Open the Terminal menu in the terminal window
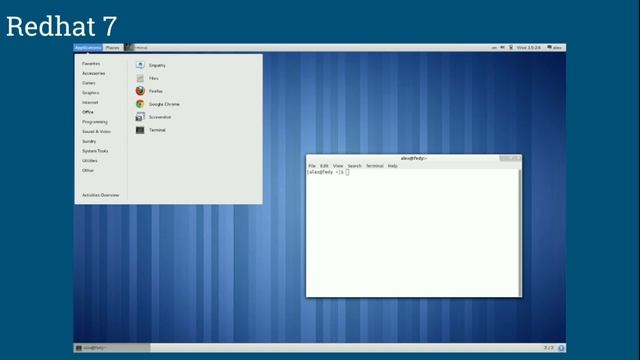This screenshot has height=360, width=640. [x=375, y=166]
